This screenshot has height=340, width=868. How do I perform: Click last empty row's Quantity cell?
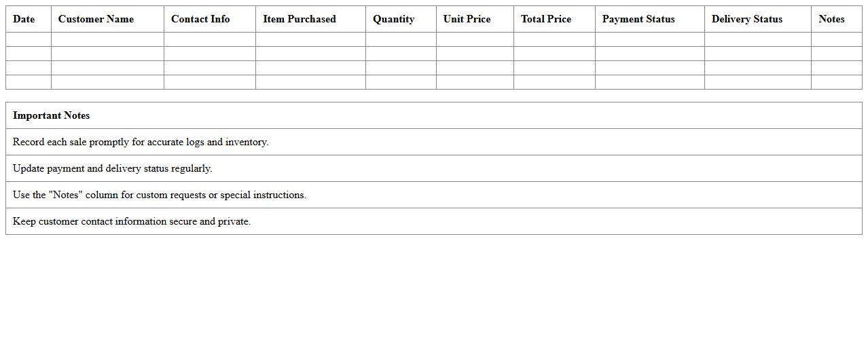tap(401, 82)
